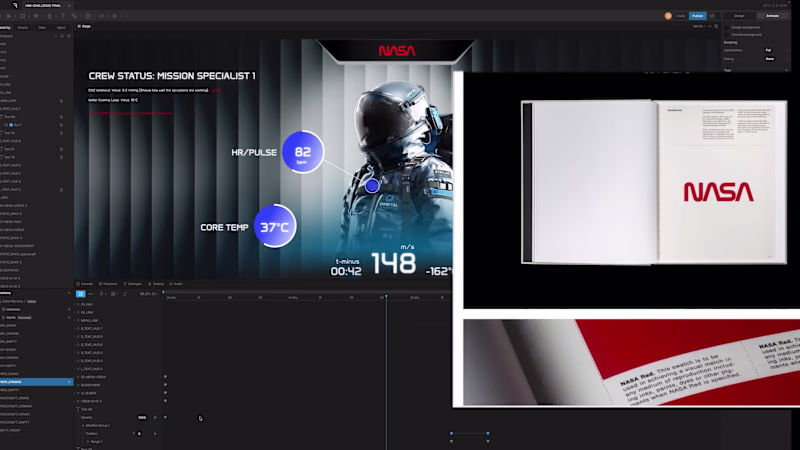Click the circled-X toolbar icon
Image resolution: width=800 pixels, height=450 pixels.
(x=88, y=16)
